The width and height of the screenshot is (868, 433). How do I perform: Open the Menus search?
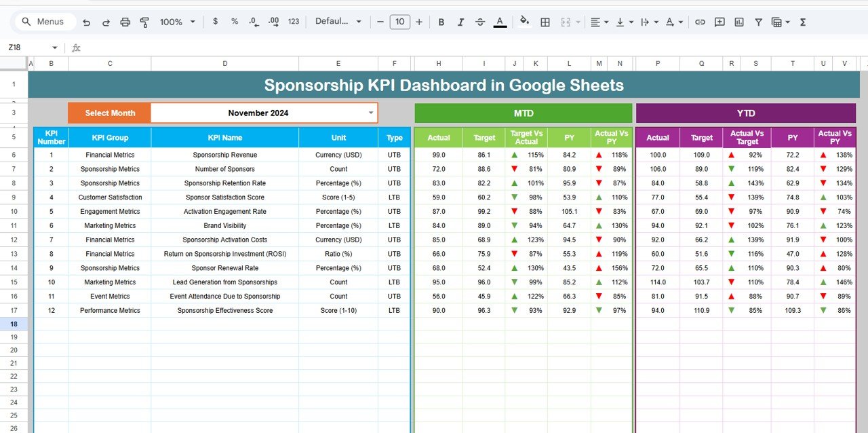pyautogui.click(x=44, y=21)
